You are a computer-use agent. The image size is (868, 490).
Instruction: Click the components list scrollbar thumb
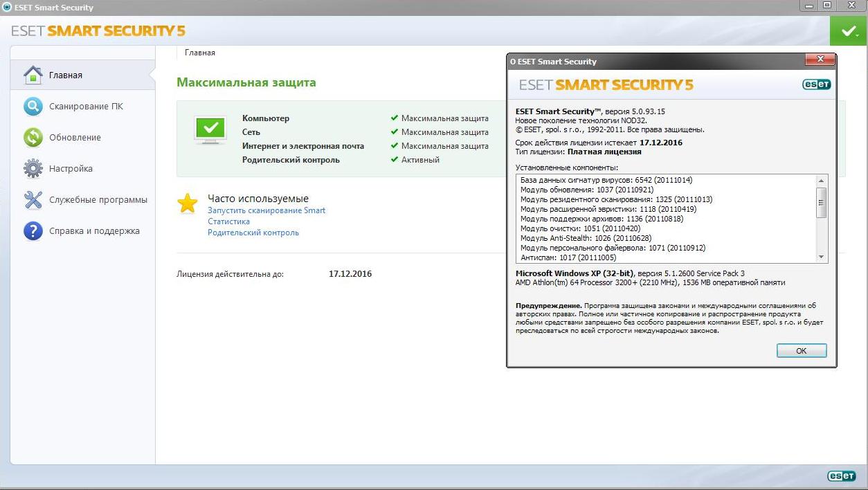822,202
